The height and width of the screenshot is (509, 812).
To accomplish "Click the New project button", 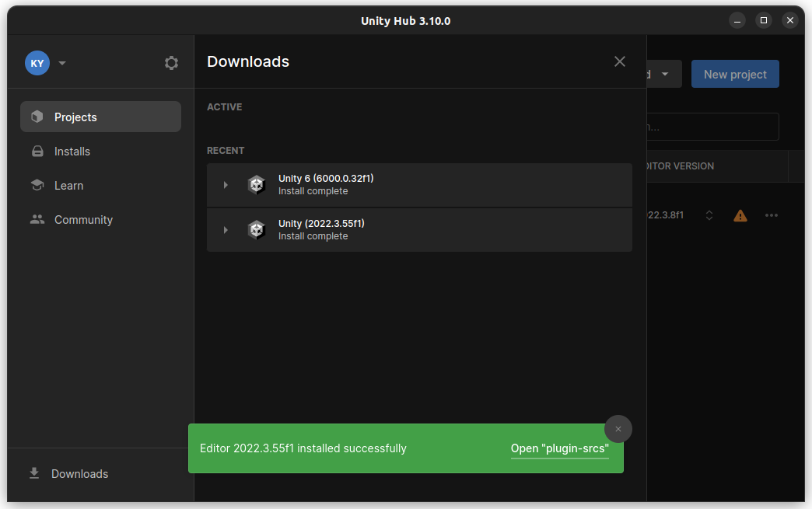I will point(735,74).
